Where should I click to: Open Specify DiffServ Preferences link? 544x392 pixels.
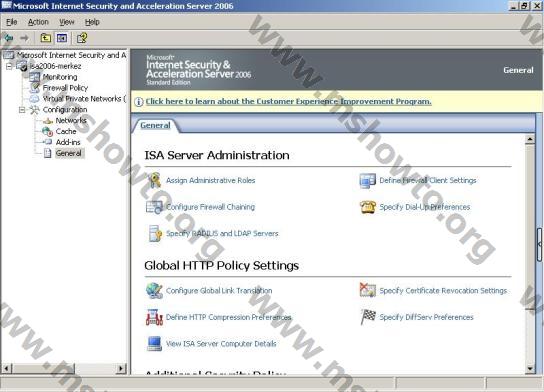tap(426, 317)
